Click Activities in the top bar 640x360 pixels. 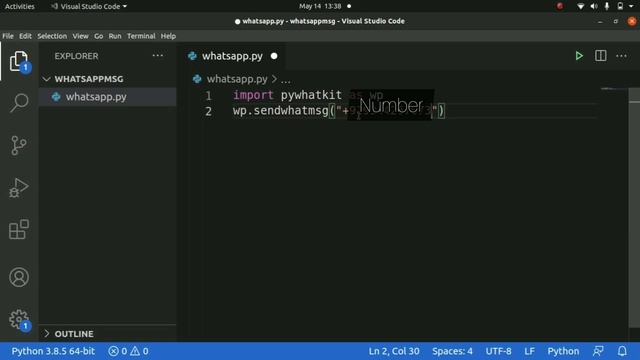point(20,6)
